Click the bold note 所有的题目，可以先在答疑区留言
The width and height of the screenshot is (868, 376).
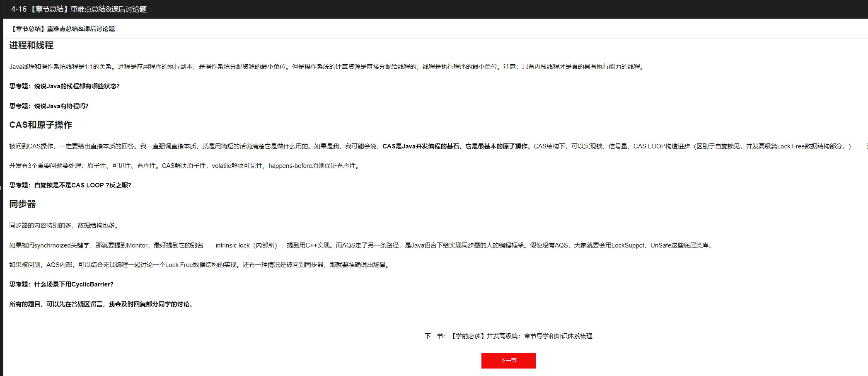(102, 304)
